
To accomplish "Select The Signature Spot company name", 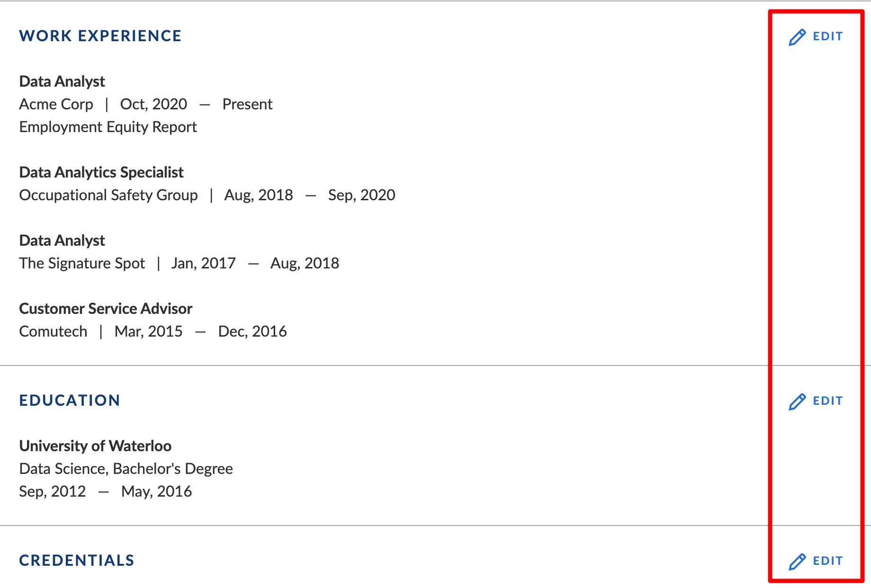I will (x=82, y=263).
